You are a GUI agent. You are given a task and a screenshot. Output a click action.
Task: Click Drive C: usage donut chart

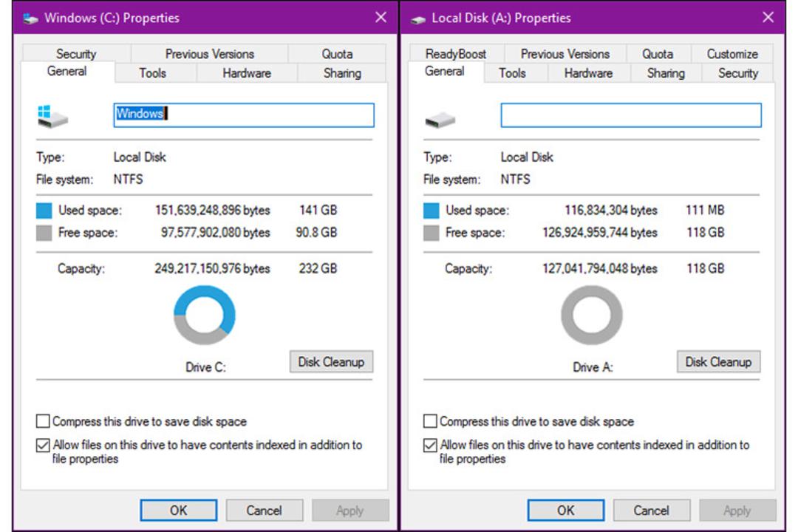(205, 315)
